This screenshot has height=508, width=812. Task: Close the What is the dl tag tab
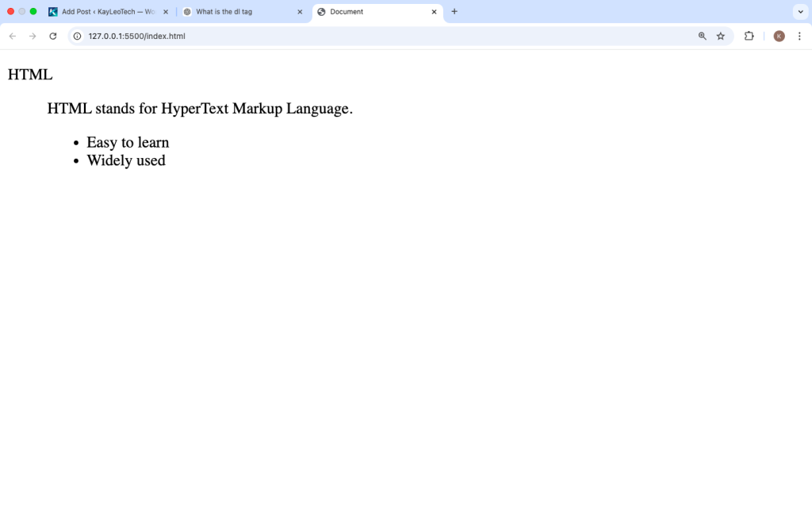300,12
